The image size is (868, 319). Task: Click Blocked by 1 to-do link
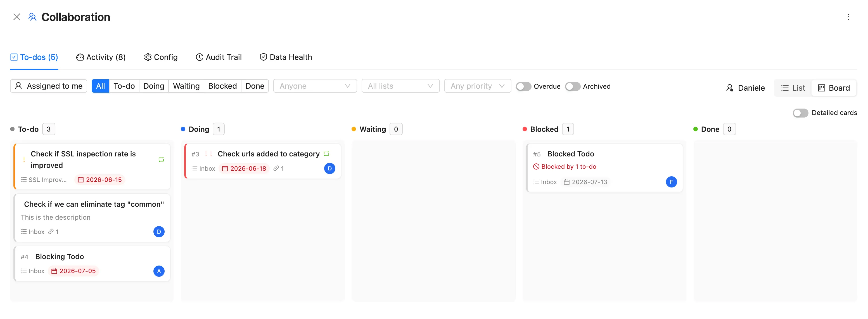(565, 167)
